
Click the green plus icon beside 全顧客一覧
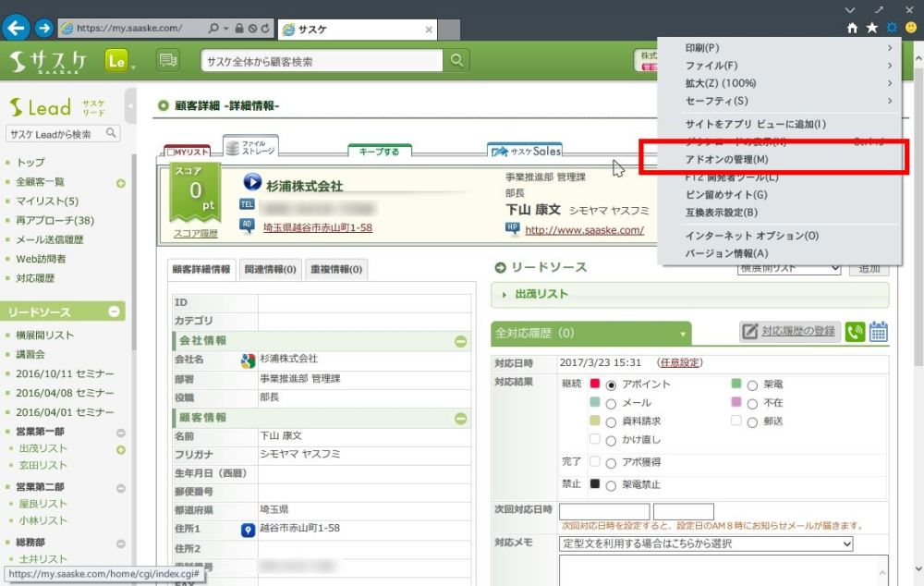pyautogui.click(x=120, y=182)
